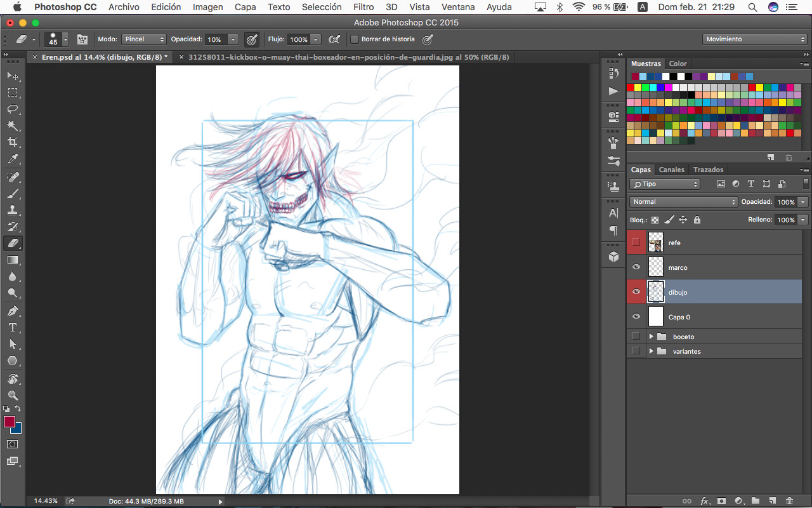Image resolution: width=812 pixels, height=508 pixels.
Task: Open the brush preset picker arrow
Action: (65, 39)
